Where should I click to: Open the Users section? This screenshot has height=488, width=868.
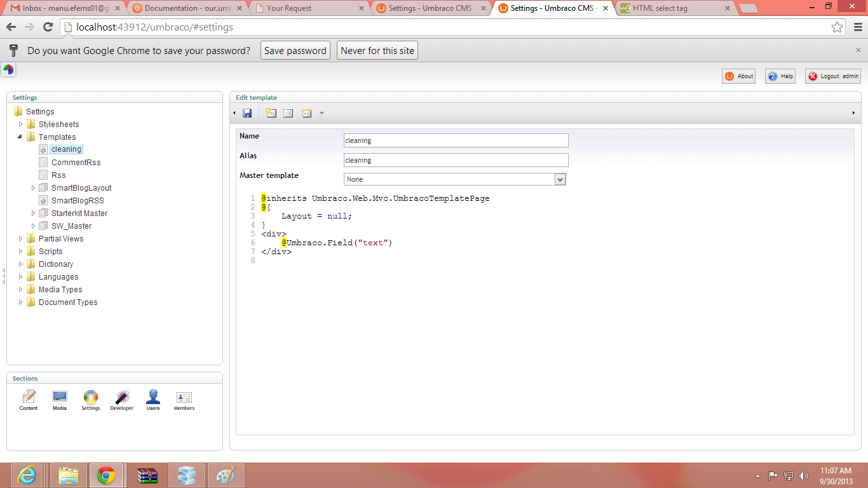point(153,401)
